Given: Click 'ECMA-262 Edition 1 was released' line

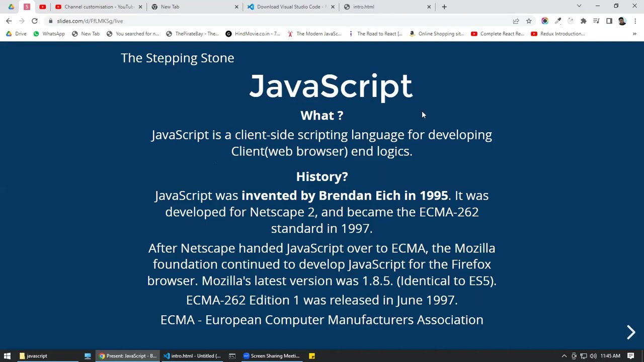Looking at the screenshot, I should click(x=322, y=300).
